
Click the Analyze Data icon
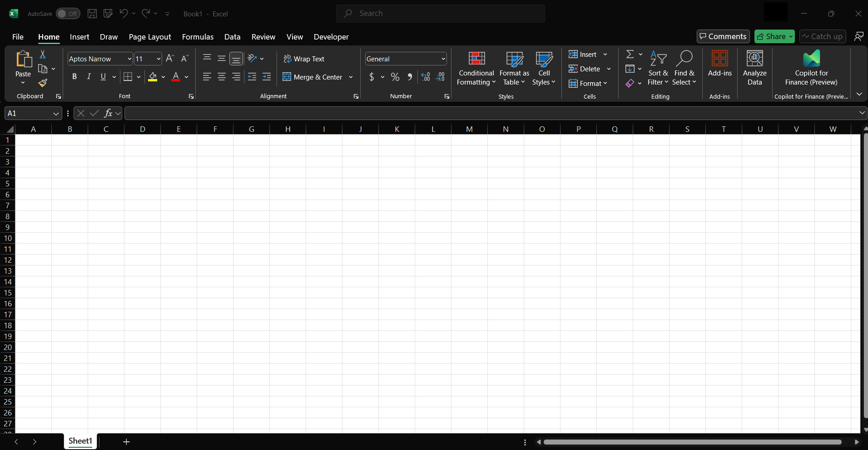point(755,68)
